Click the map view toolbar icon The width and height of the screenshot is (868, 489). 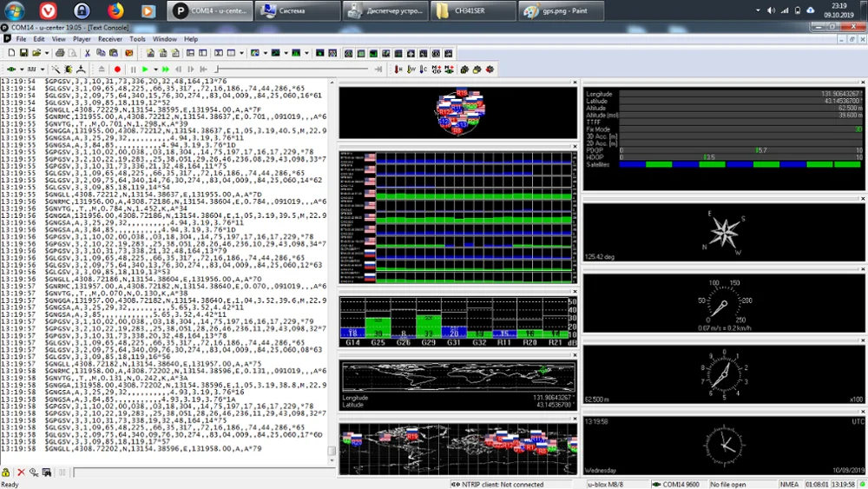[x=254, y=53]
